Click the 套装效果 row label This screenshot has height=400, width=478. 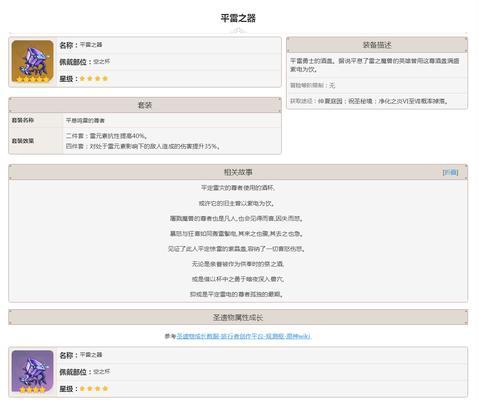[23, 141]
